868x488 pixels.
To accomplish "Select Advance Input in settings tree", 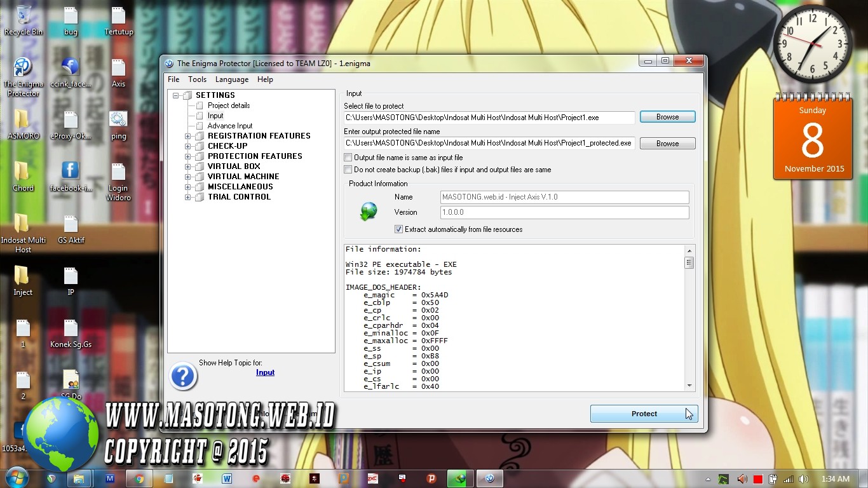I will point(230,126).
